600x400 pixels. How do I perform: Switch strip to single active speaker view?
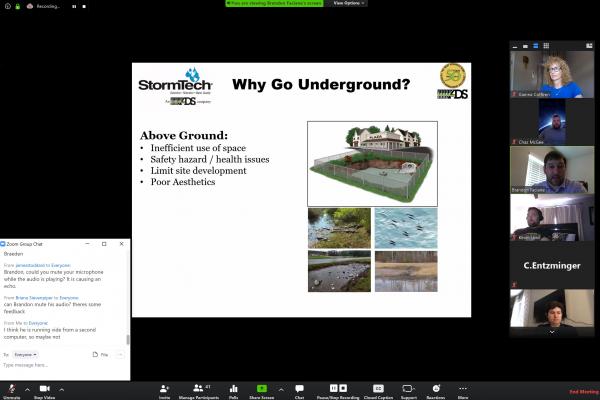click(525, 46)
